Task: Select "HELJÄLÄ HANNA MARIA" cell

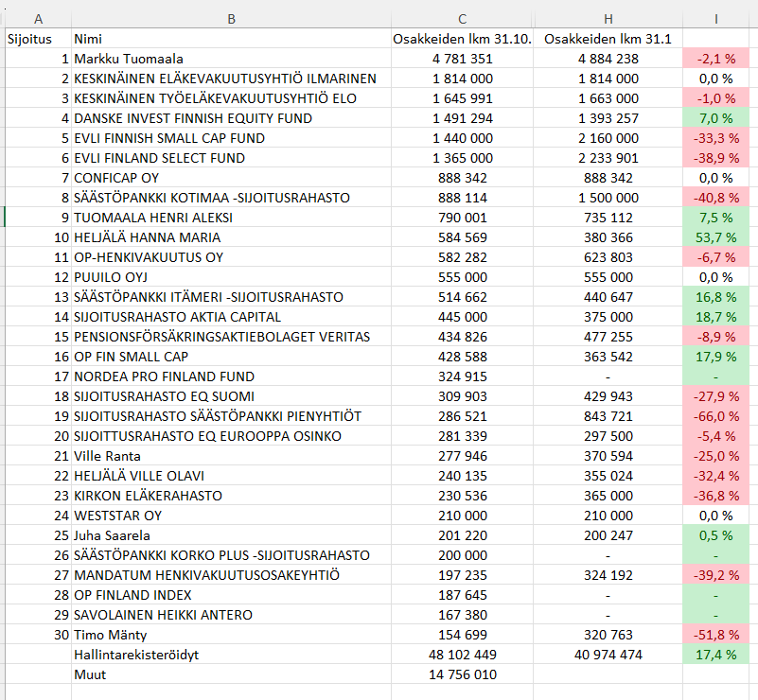Action: click(231, 237)
